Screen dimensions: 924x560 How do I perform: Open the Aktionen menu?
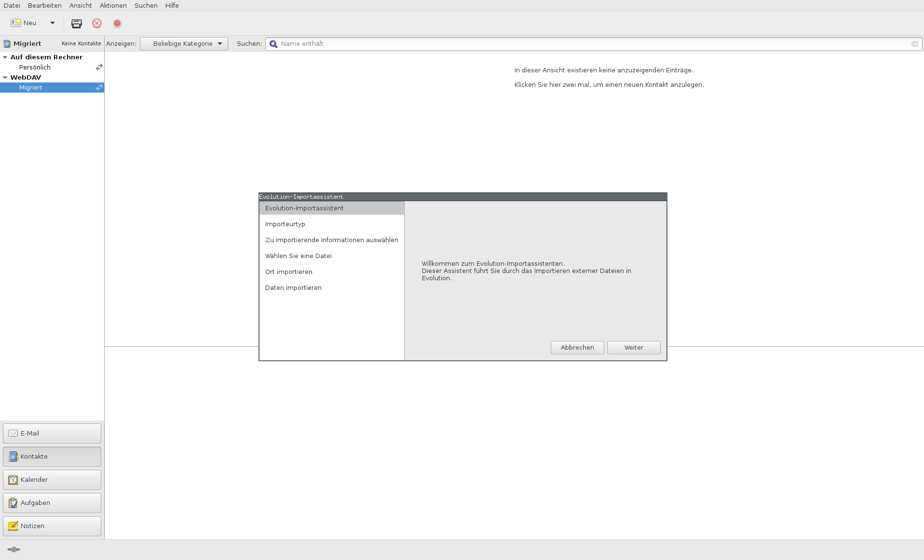point(113,5)
